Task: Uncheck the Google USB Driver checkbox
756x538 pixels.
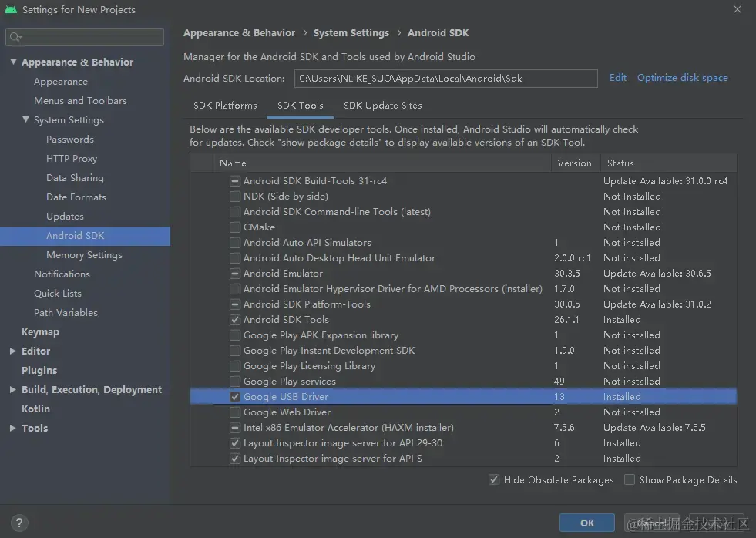Action: click(235, 397)
